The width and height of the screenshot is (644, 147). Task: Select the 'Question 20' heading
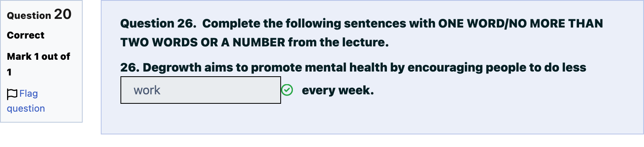click(x=39, y=15)
